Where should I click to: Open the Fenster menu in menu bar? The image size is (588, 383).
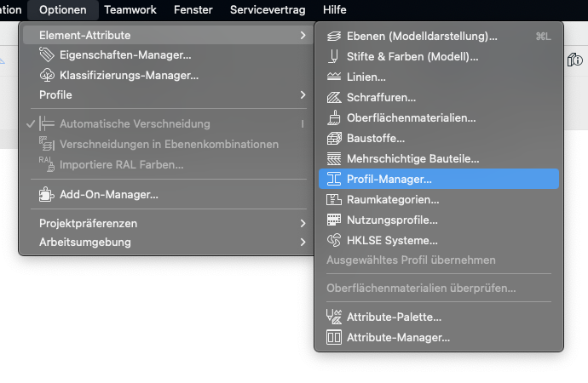pos(193,9)
